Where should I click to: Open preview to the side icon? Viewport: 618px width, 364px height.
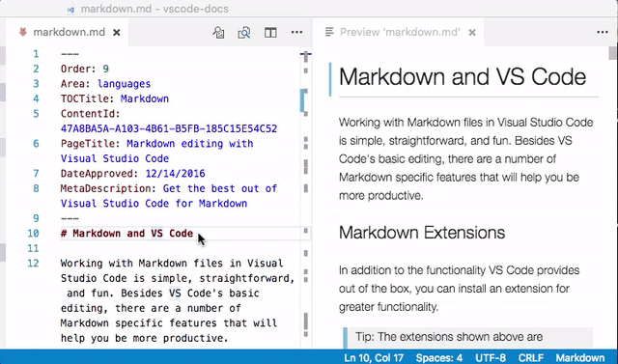coord(244,33)
